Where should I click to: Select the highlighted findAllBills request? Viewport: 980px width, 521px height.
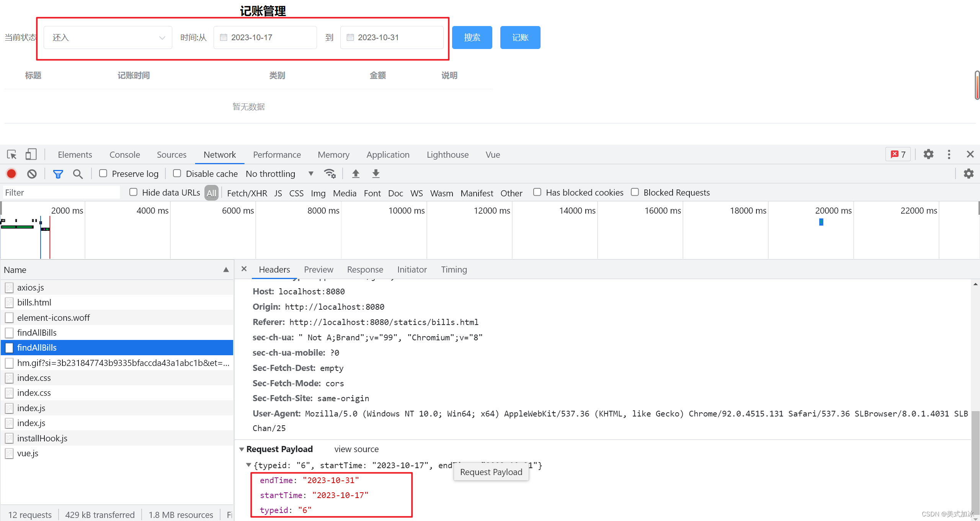(37, 348)
